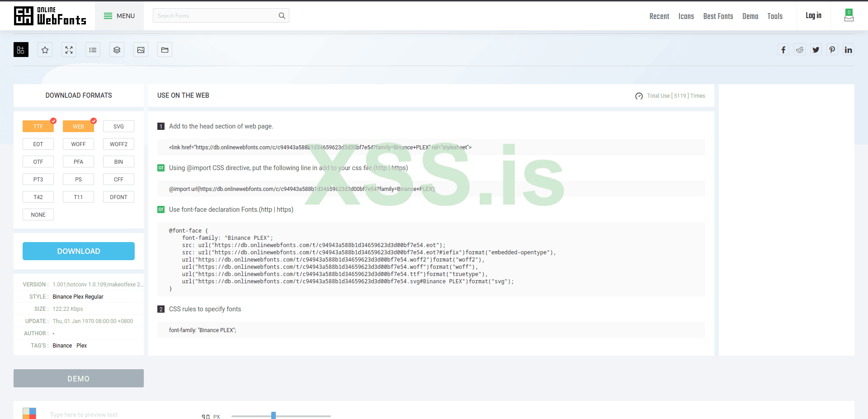
Task: Click the layers stack icon
Action: (117, 50)
